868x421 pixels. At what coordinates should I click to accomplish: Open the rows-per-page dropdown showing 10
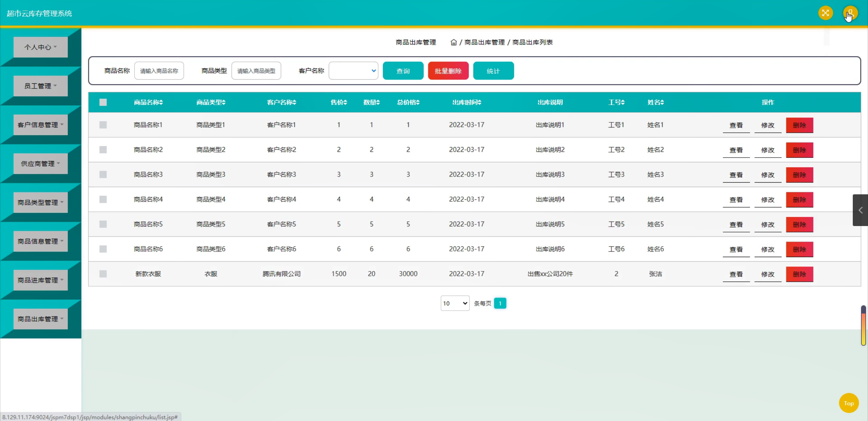click(x=455, y=303)
